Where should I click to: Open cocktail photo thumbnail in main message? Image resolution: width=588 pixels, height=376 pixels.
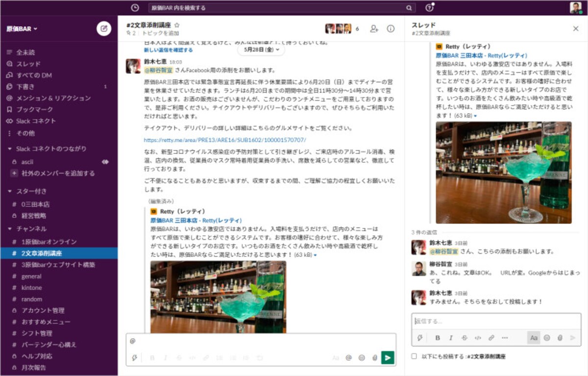(x=218, y=297)
